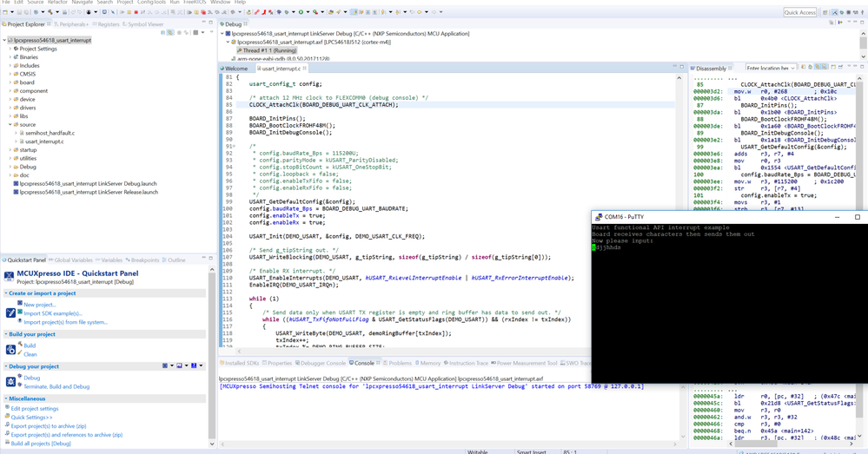Click the Quickstart Panel vertical scrollbar
The height and width of the screenshot is (454, 868).
coord(212,357)
